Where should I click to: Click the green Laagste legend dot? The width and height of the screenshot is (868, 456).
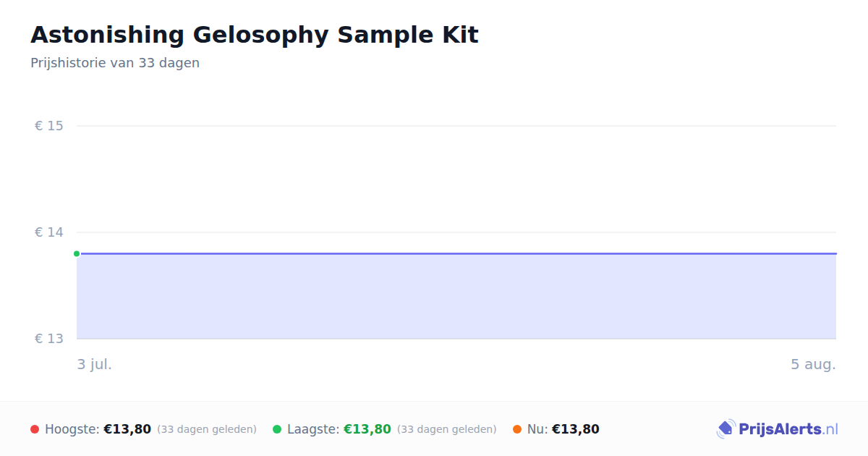pyautogui.click(x=277, y=429)
